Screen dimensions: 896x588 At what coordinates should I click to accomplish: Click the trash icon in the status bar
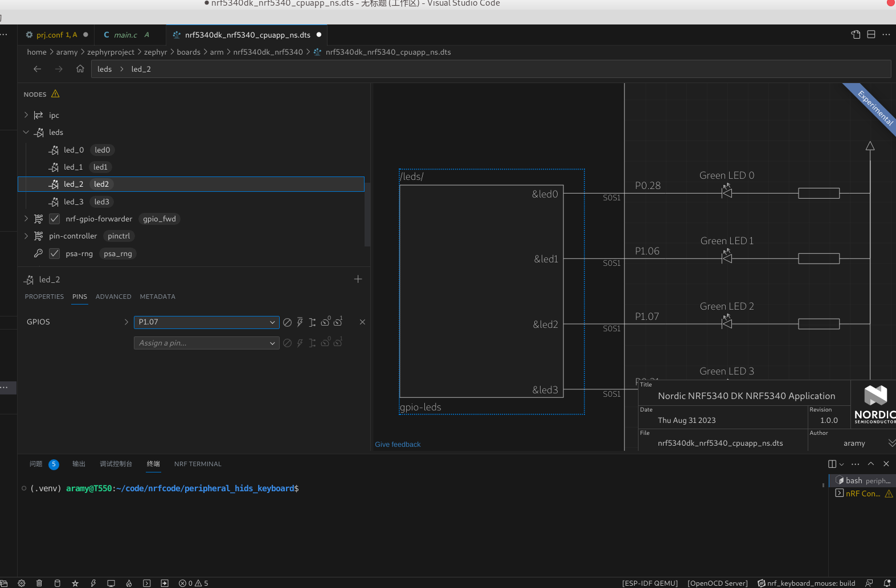coord(39,583)
